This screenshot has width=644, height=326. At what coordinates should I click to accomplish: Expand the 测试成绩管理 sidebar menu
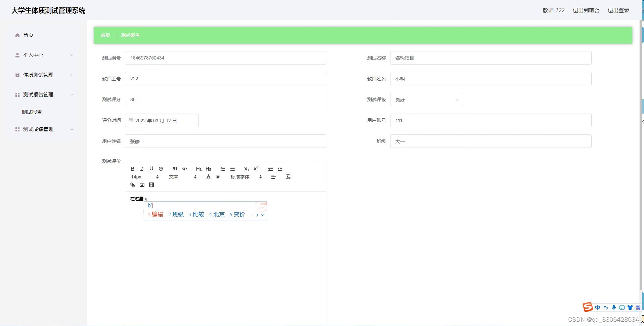click(44, 129)
